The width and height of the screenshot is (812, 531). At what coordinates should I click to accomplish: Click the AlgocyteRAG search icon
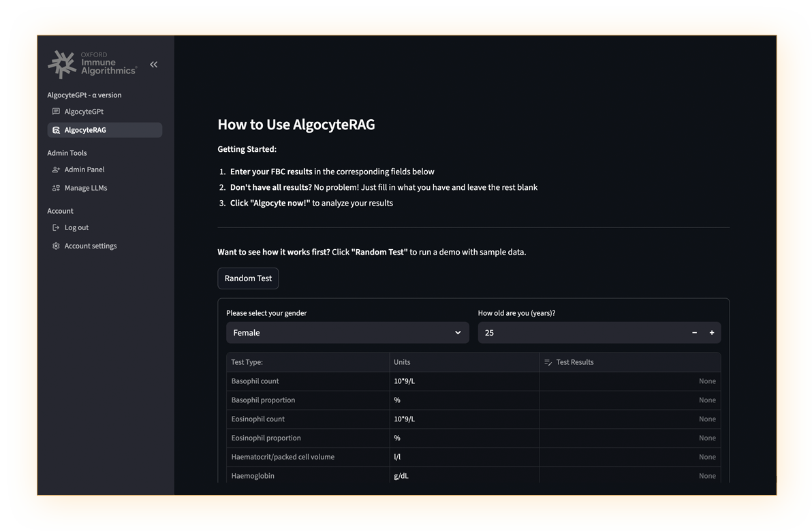[x=56, y=130]
